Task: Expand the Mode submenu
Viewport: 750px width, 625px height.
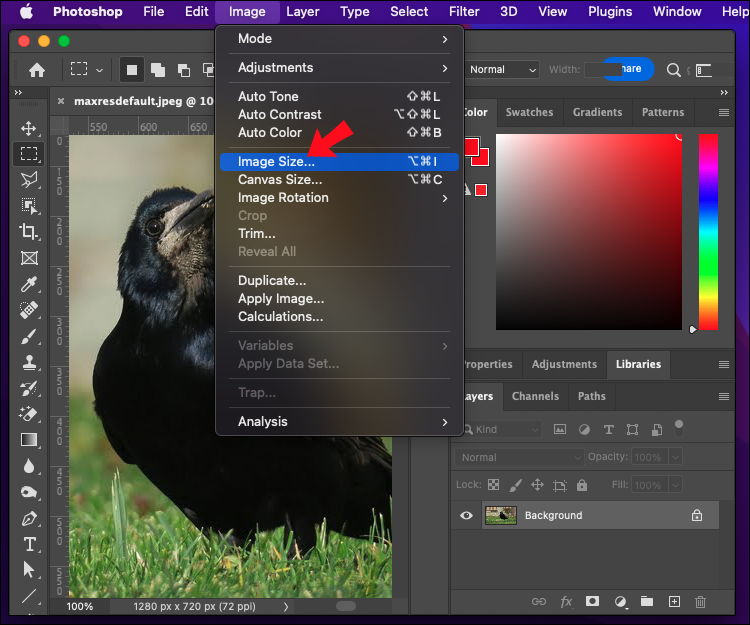Action: (340, 39)
